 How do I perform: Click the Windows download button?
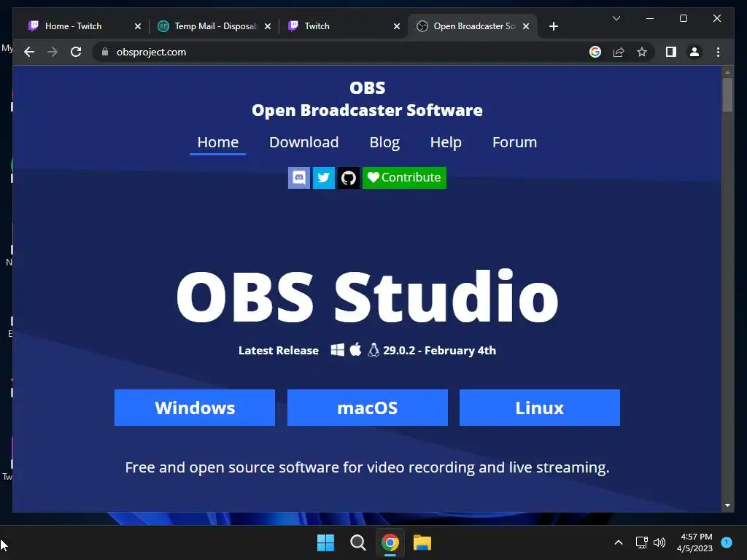pyautogui.click(x=195, y=408)
